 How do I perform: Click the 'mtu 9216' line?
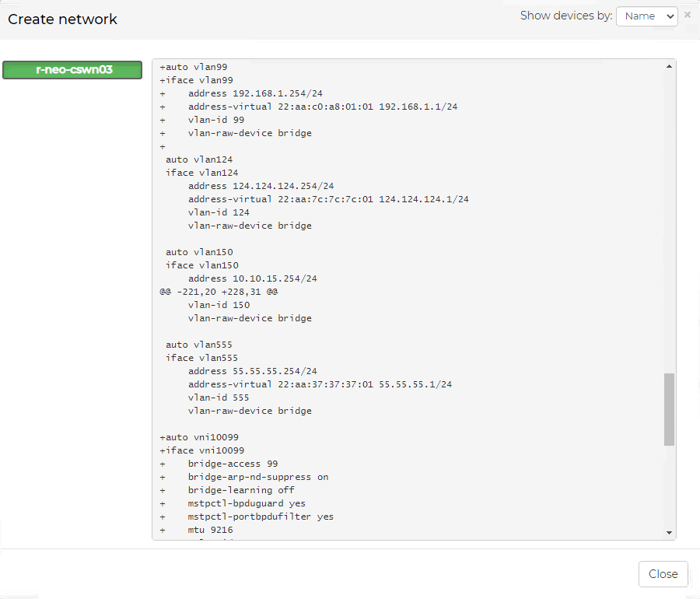pos(210,530)
